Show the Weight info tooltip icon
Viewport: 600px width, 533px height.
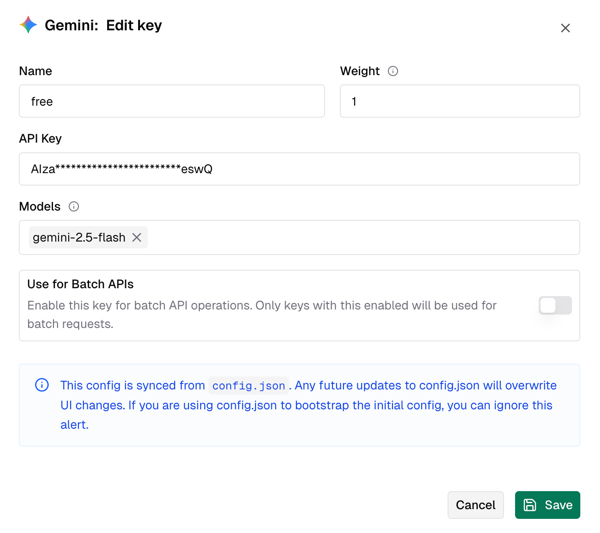[393, 71]
